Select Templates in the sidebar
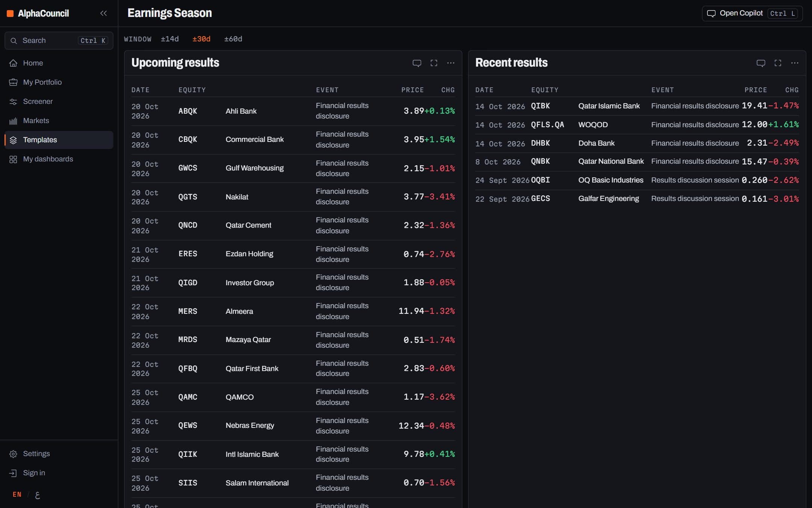 click(x=59, y=140)
